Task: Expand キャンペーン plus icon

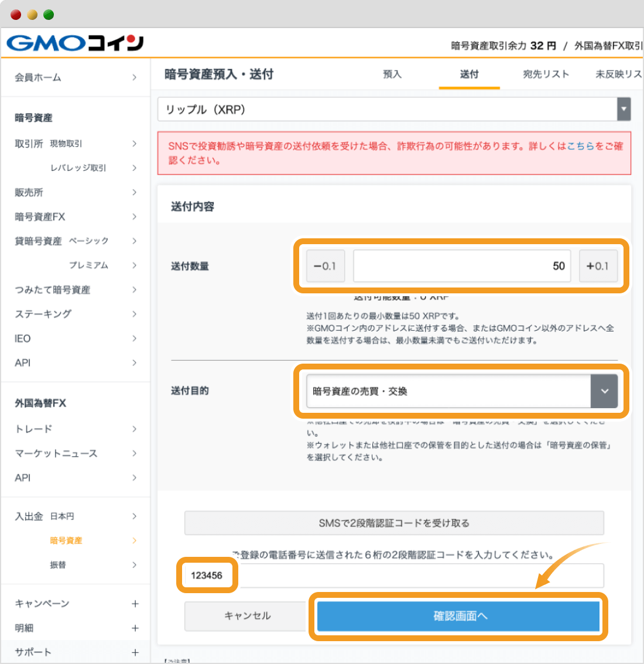Action: (135, 604)
